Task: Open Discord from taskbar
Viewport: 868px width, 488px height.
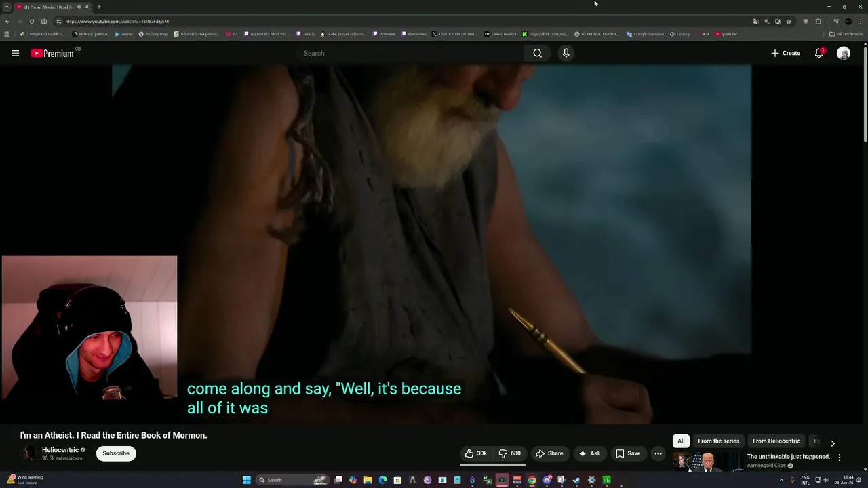Action: click(x=547, y=480)
